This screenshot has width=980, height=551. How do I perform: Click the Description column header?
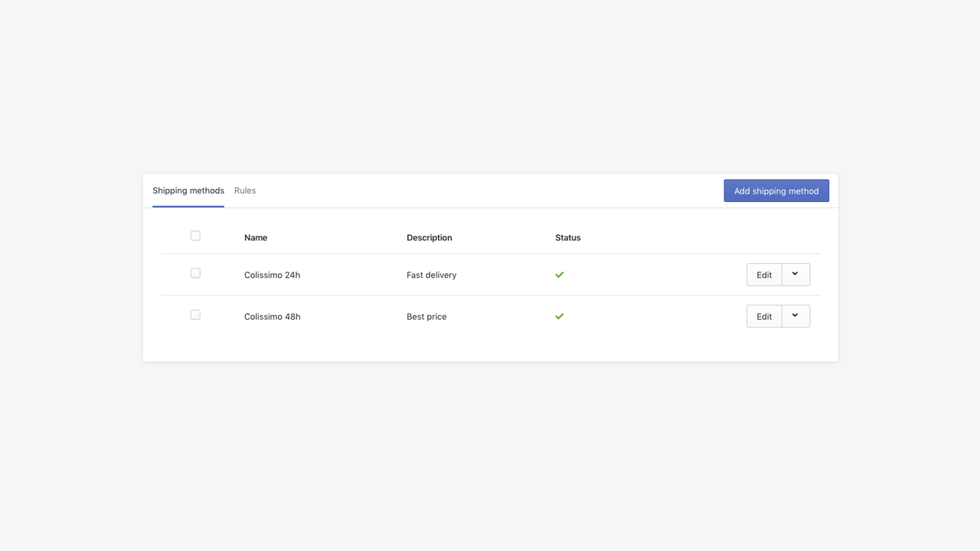point(429,237)
